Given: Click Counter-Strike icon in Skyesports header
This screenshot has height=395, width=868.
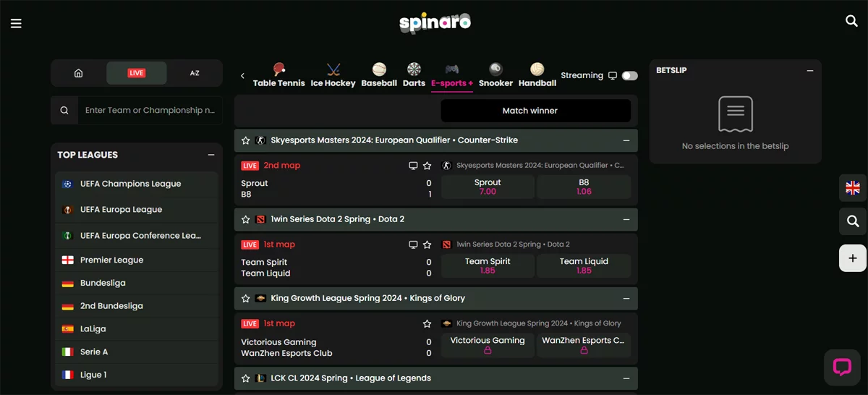Looking at the screenshot, I should pos(261,140).
